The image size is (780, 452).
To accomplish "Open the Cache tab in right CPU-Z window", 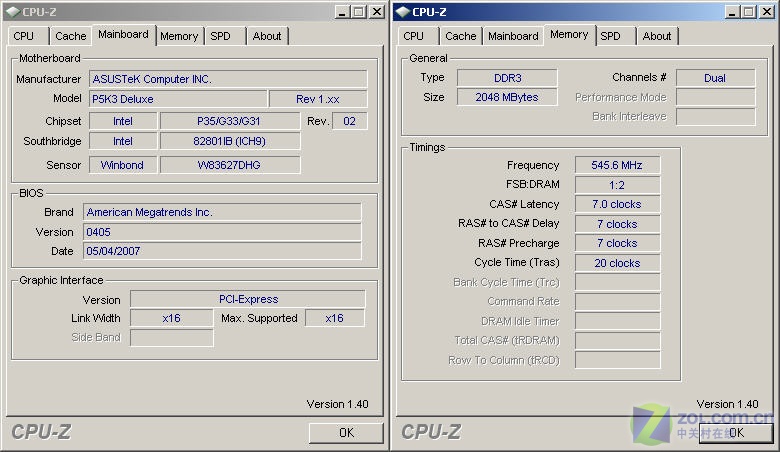I will pos(461,36).
